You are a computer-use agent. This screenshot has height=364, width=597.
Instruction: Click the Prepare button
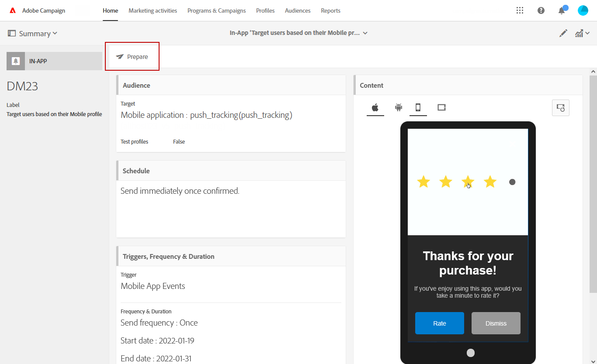pyautogui.click(x=132, y=57)
